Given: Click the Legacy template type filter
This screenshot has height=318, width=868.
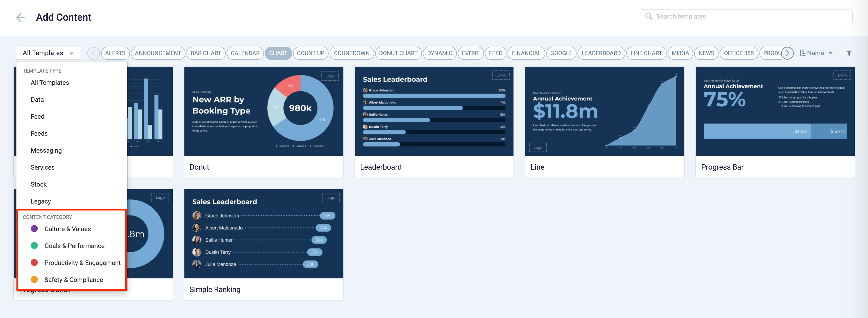Looking at the screenshot, I should (41, 201).
